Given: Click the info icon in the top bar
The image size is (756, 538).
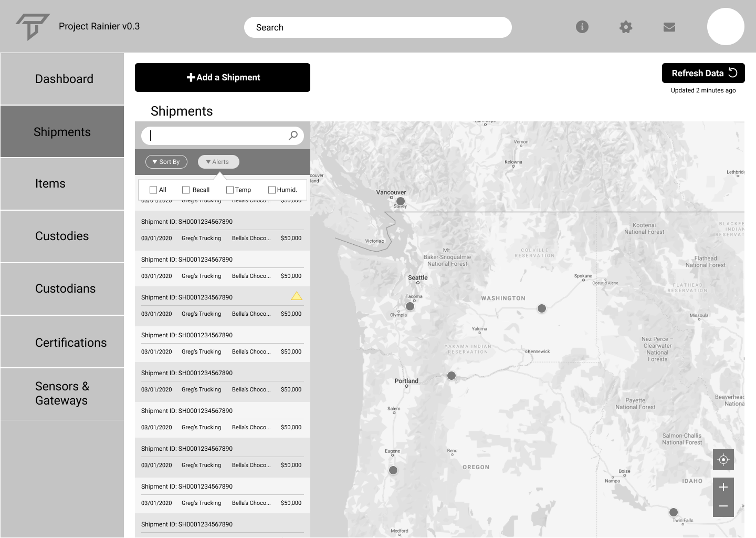Looking at the screenshot, I should [x=582, y=27].
